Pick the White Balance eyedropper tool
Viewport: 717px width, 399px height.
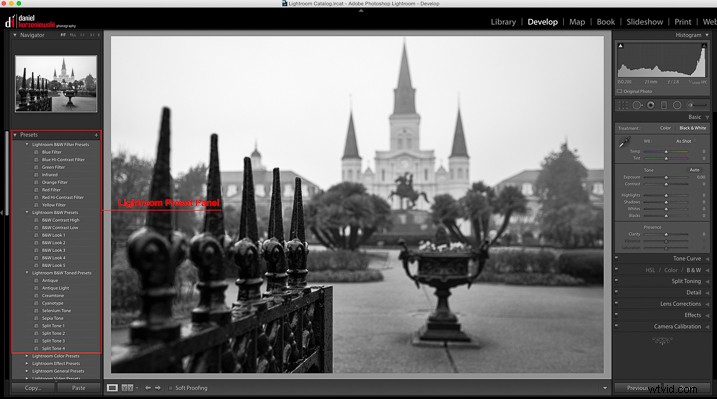pos(624,143)
